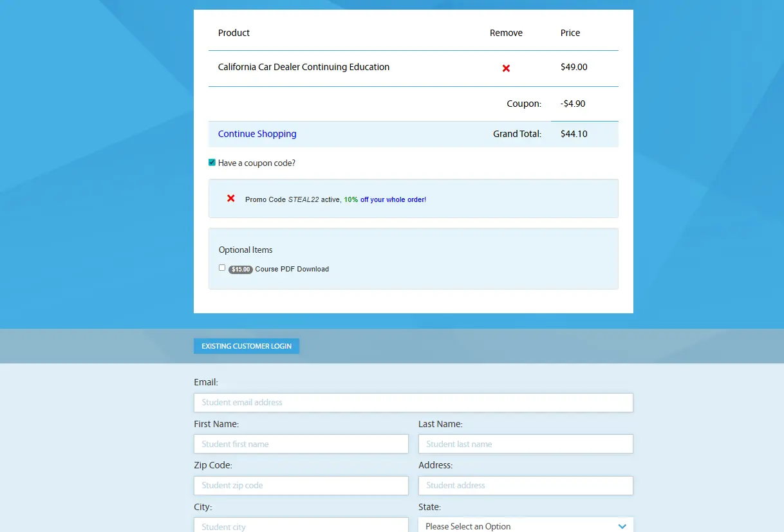Image resolution: width=784 pixels, height=532 pixels.
Task: Click the Continue Shopping link
Action: pyautogui.click(x=257, y=134)
